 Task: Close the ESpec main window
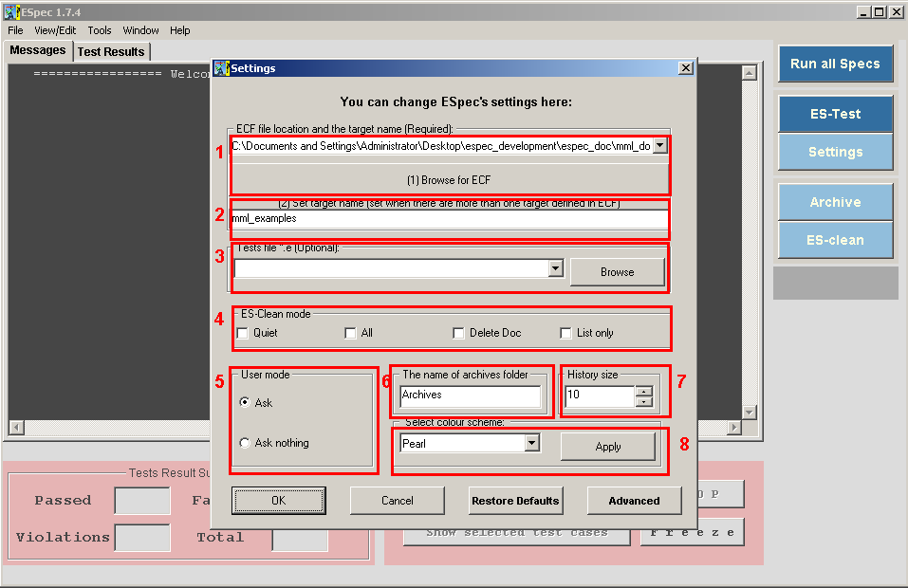897,12
